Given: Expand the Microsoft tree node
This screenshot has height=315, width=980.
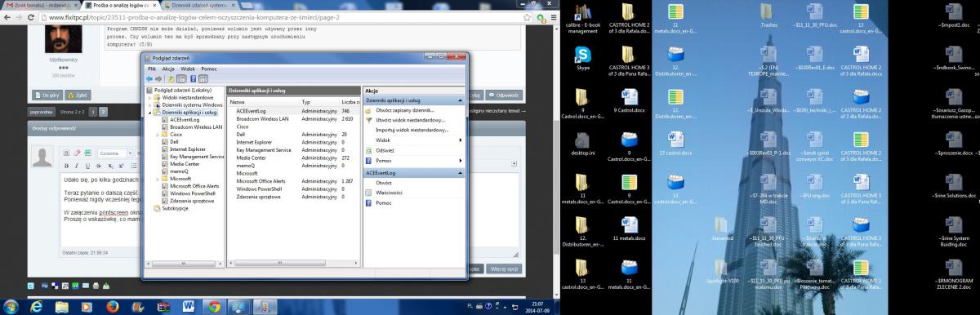Looking at the screenshot, I should coord(158,178).
